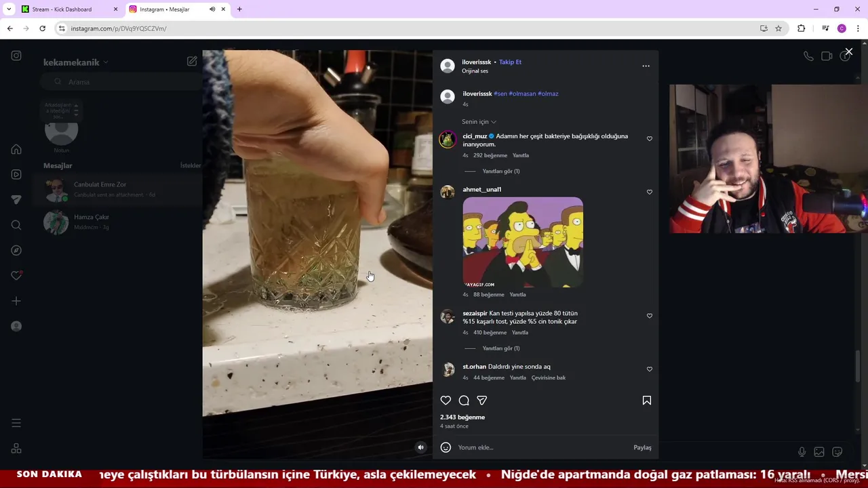
Task: Like the post with heart icon
Action: point(446,401)
